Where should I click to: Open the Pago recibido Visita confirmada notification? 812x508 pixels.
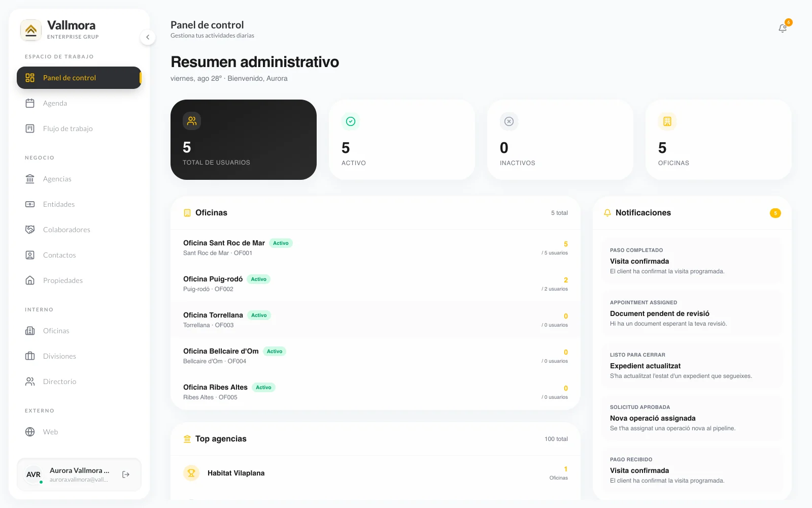[x=692, y=470]
